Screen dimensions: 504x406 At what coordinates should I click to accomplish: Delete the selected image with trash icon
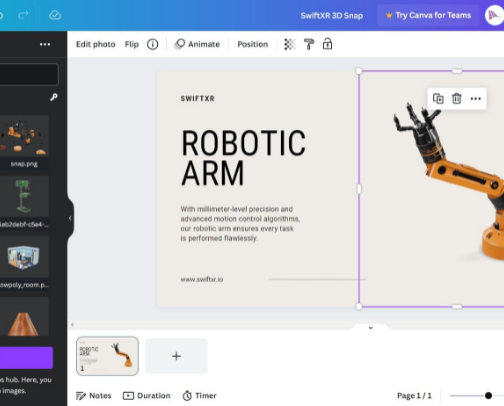tap(457, 99)
